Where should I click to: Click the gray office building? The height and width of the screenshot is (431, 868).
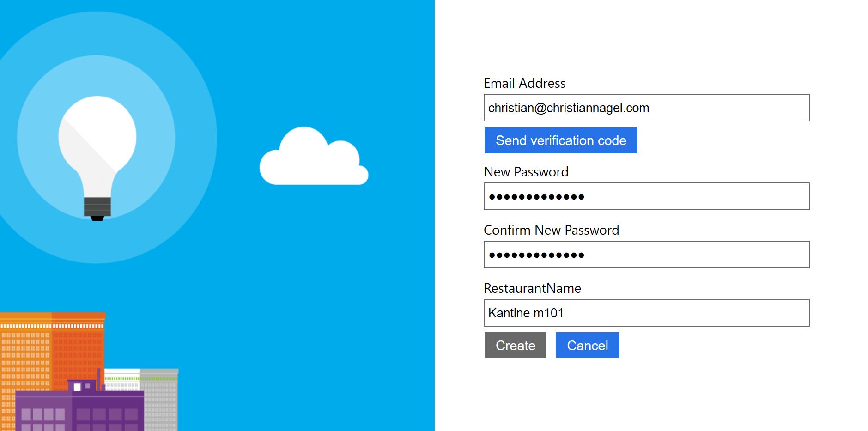pyautogui.click(x=161, y=402)
